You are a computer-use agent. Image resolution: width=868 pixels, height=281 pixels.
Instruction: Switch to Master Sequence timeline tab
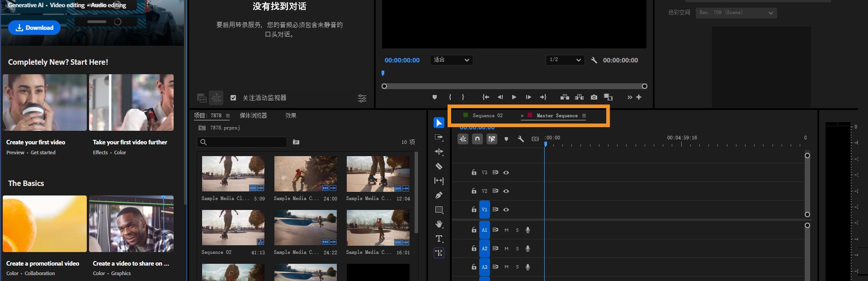[x=557, y=116]
